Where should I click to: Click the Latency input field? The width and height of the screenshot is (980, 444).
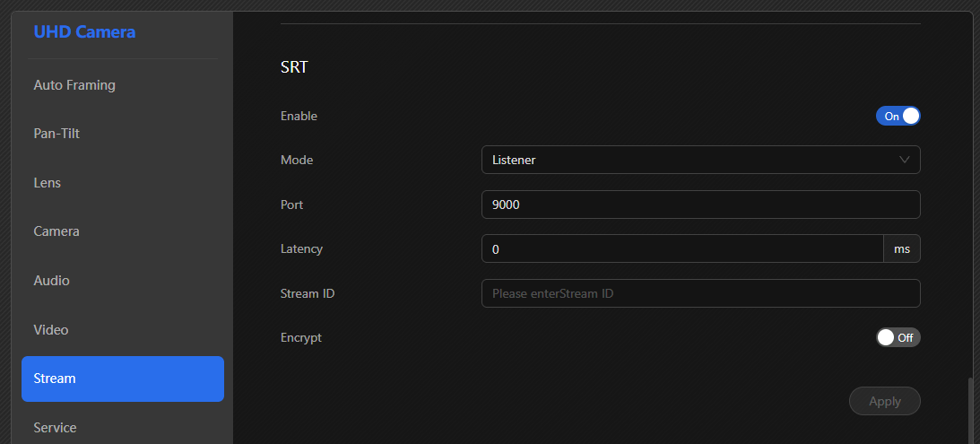[682, 248]
